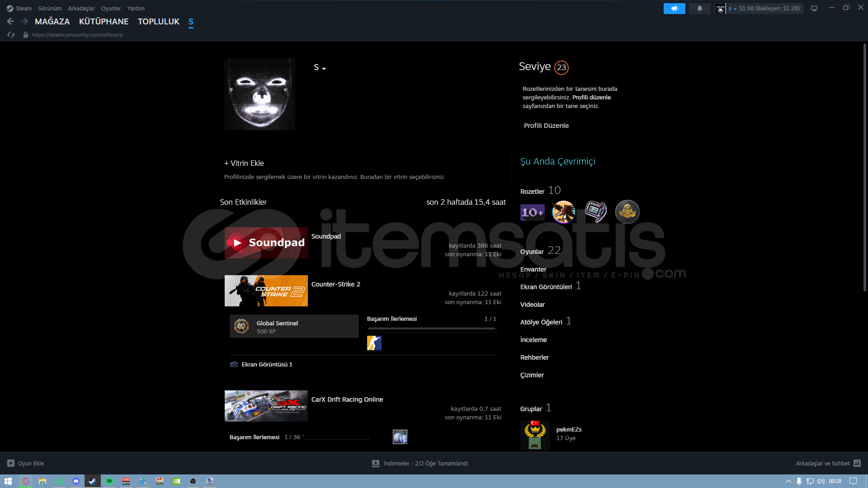Switch to the KÜTÜPHANE tab
868x488 pixels.
[x=104, y=21]
